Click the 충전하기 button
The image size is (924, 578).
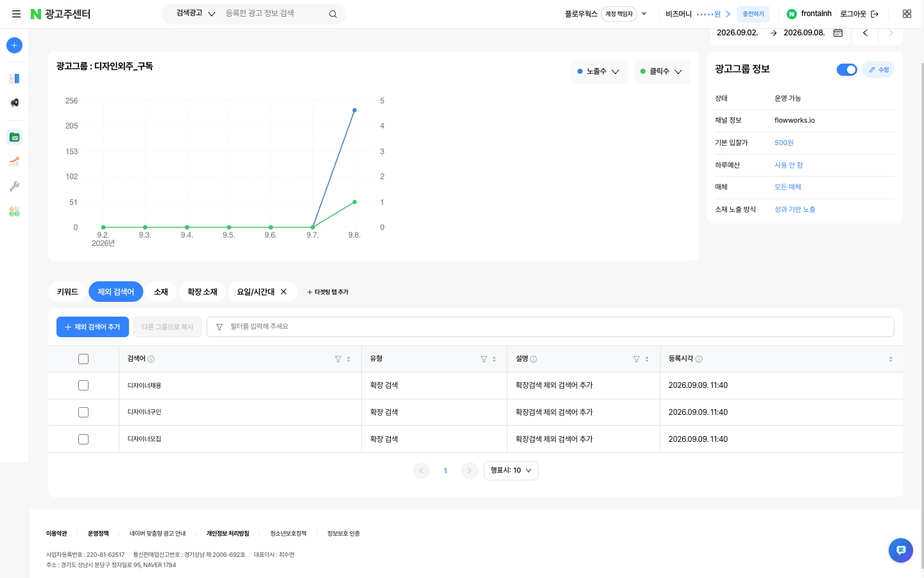(753, 14)
